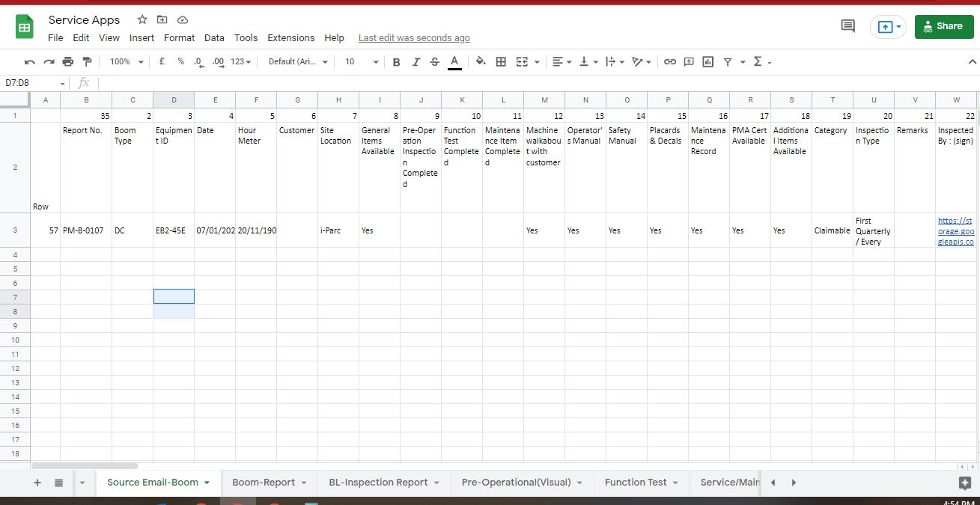Click the Move to folder icon

coord(162,20)
